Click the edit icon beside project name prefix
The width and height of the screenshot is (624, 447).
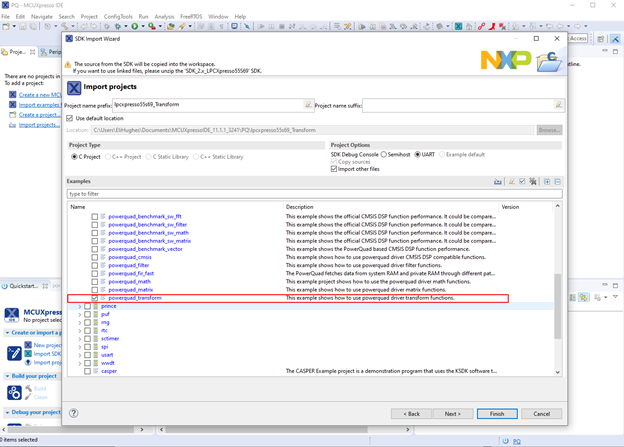(x=308, y=104)
